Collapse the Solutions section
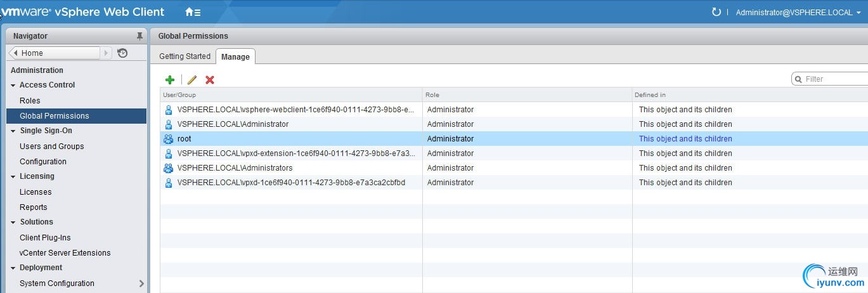 coord(13,222)
